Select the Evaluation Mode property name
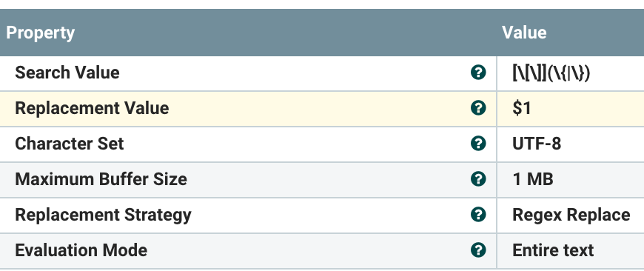644x271 pixels. (81, 250)
